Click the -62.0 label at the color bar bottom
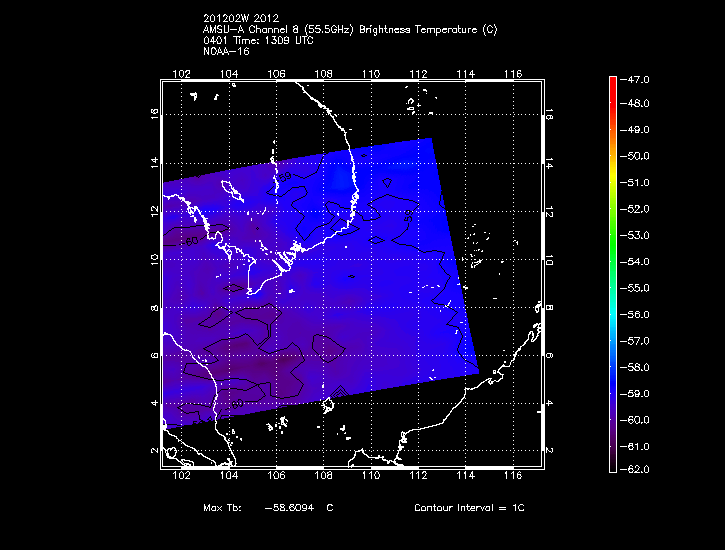Viewport: 725px width, 550px height. [x=635, y=470]
